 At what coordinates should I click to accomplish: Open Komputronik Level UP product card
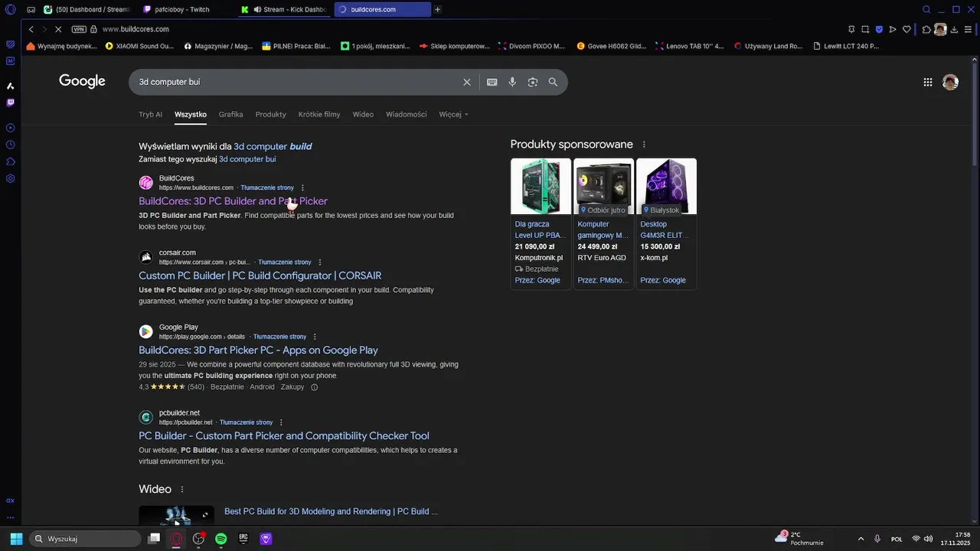tap(541, 223)
